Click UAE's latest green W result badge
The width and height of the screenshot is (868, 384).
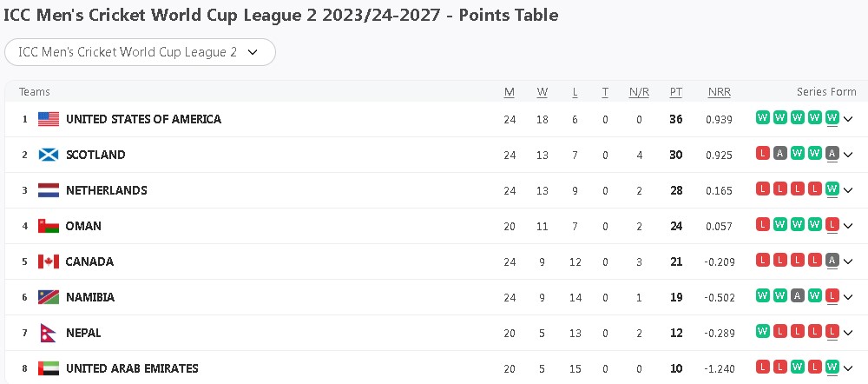[x=832, y=367]
